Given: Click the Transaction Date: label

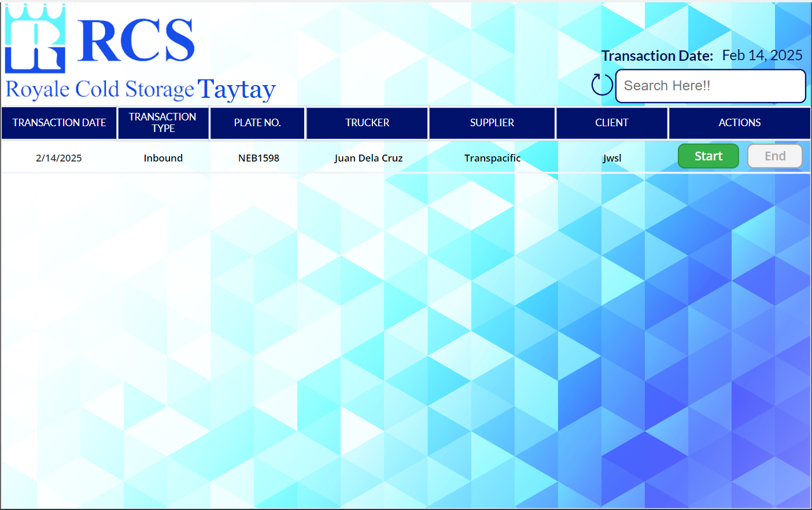Looking at the screenshot, I should [657, 56].
